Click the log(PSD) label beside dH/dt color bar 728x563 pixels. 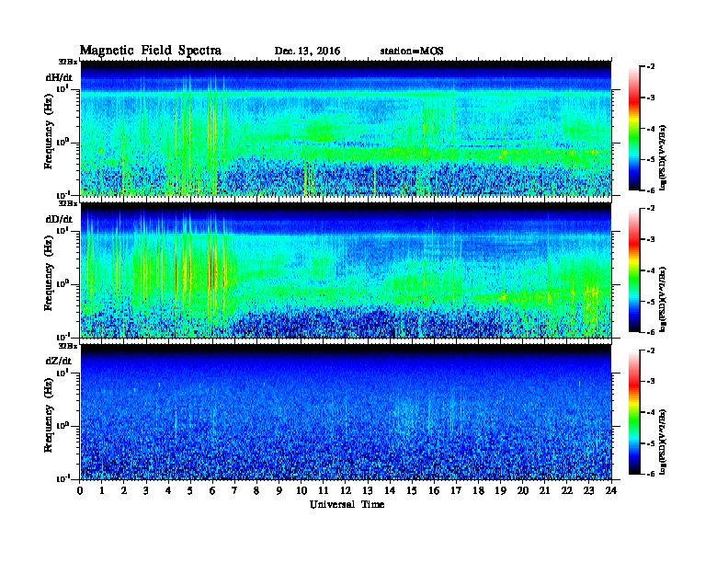tap(663, 157)
